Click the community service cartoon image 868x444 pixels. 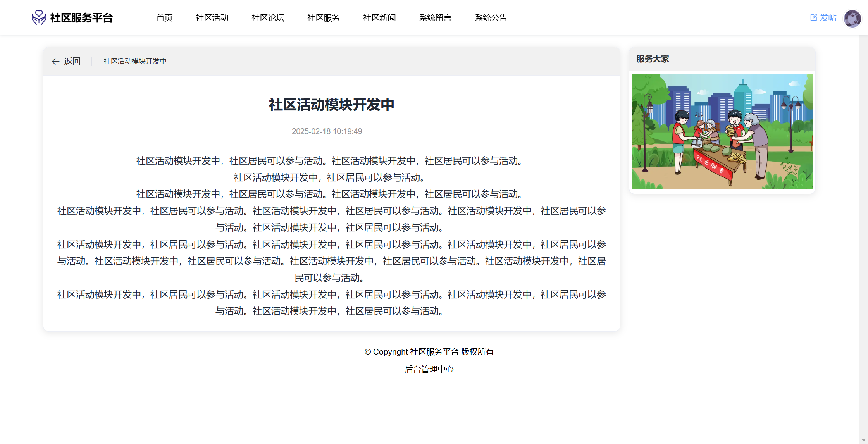pyautogui.click(x=722, y=131)
